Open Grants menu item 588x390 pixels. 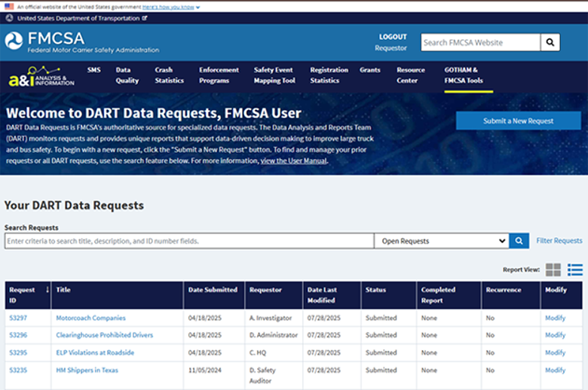click(369, 70)
